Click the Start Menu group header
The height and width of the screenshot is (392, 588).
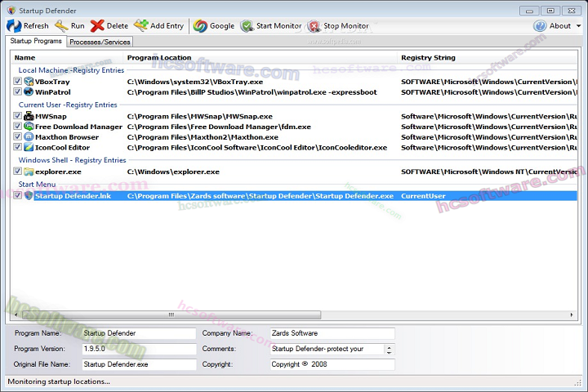pos(37,185)
